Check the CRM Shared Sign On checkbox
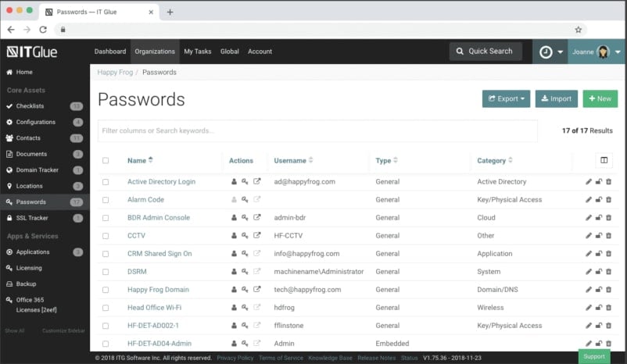The height and width of the screenshot is (364, 627). [x=106, y=254]
